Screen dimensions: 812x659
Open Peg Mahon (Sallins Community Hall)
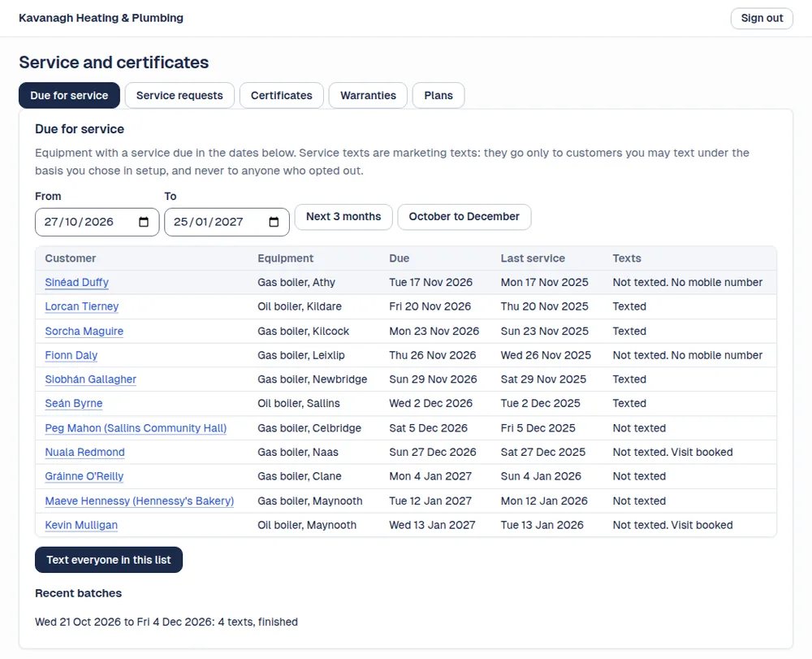[x=136, y=428]
